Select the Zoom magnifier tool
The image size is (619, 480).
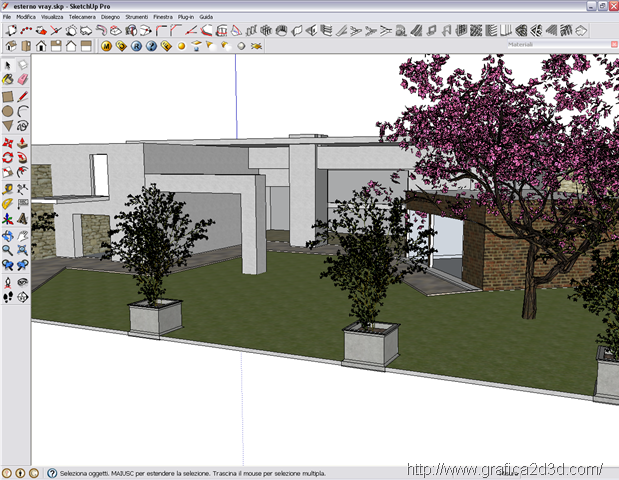(x=8, y=250)
